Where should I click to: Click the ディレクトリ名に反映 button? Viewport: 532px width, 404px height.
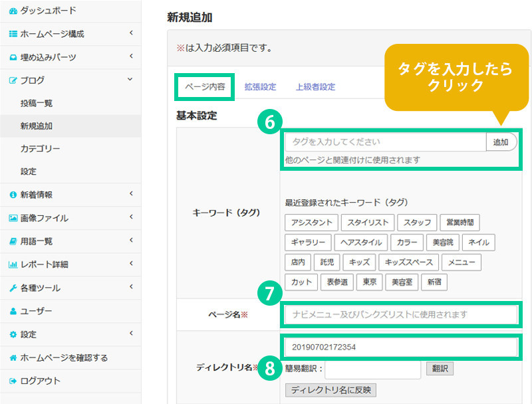point(331,389)
